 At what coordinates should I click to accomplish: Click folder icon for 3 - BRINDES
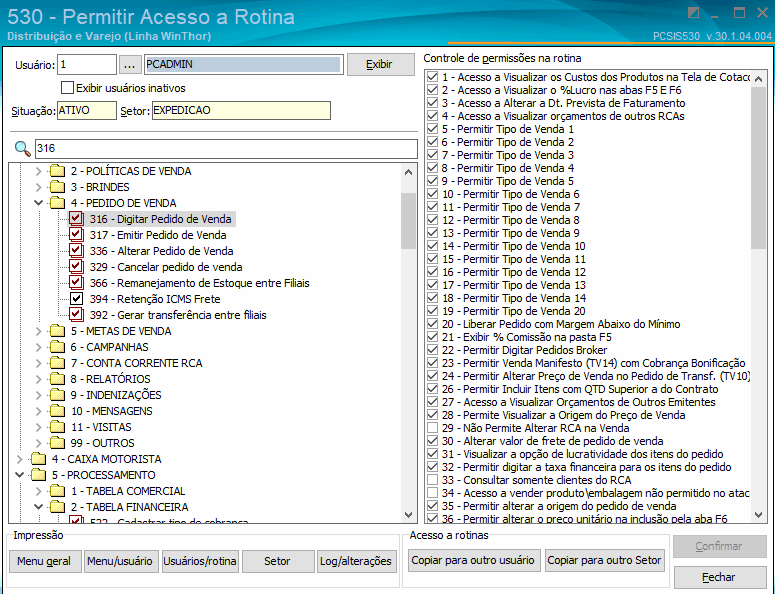[x=57, y=187]
